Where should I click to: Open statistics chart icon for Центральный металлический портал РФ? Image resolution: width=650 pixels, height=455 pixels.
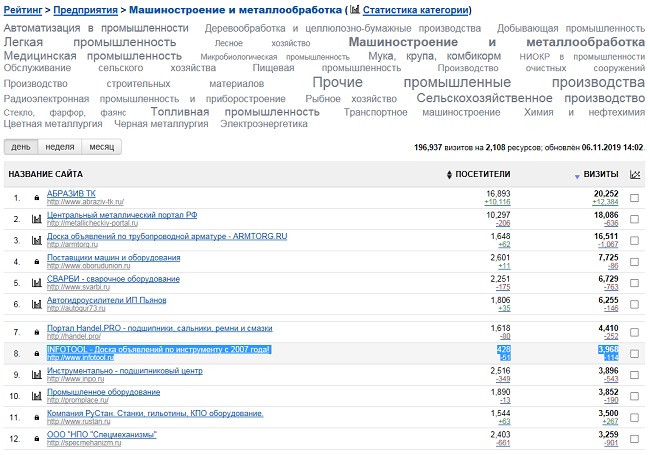tap(37, 219)
